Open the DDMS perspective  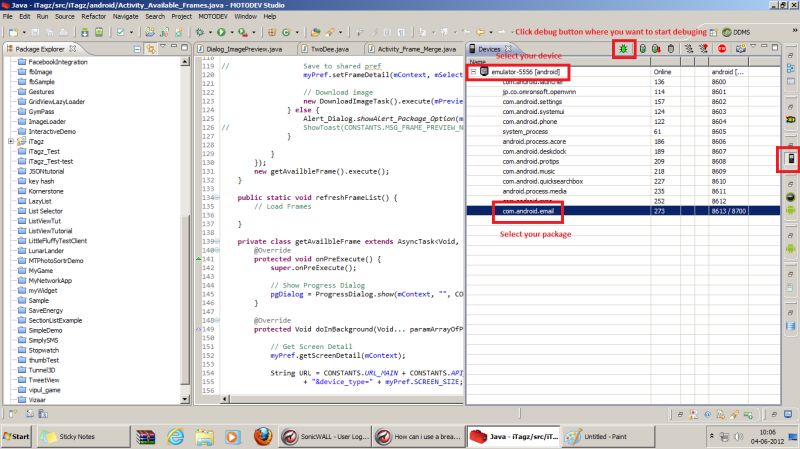736,32
